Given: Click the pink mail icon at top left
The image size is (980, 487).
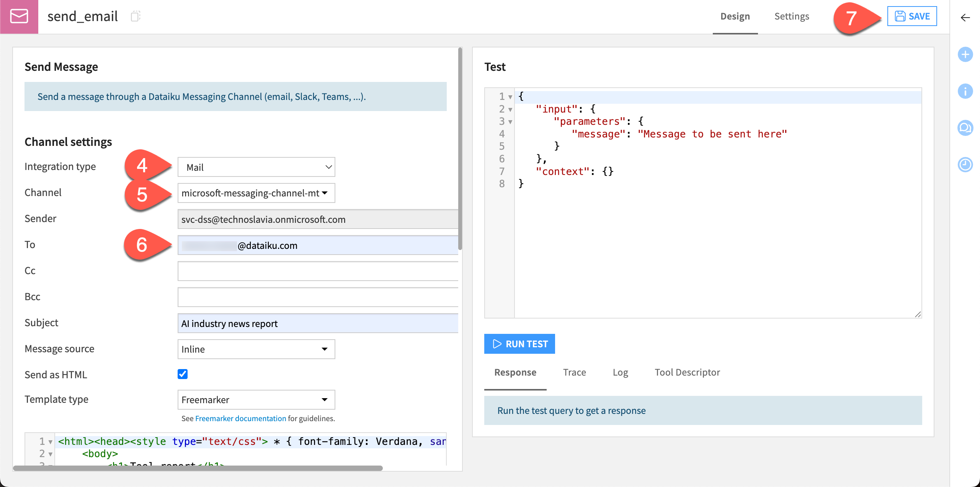Looking at the screenshot, I should pos(19,16).
